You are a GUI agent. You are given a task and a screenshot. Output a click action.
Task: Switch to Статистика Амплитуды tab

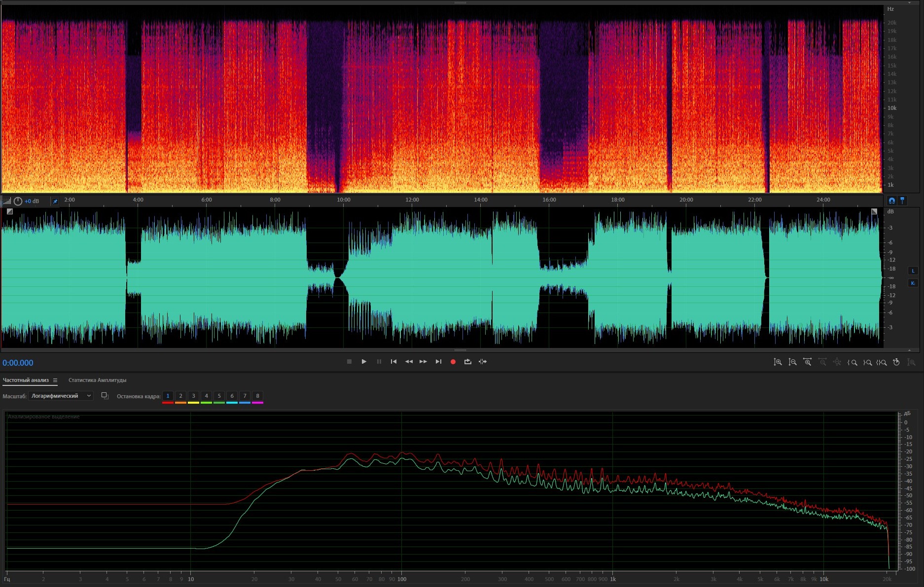pyautogui.click(x=97, y=380)
